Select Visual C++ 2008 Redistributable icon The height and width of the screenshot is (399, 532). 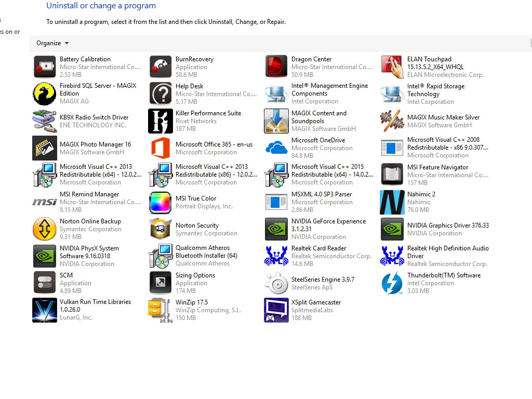click(x=392, y=148)
